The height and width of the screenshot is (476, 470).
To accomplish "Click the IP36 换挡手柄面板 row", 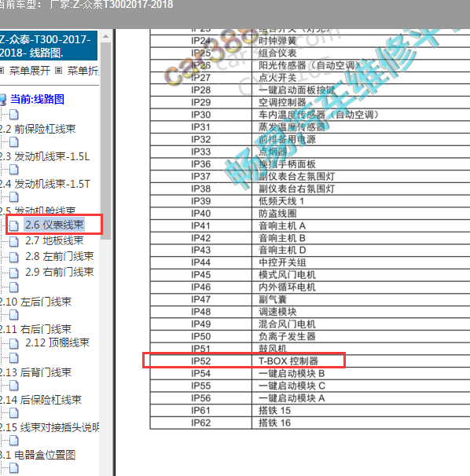I will (310, 164).
